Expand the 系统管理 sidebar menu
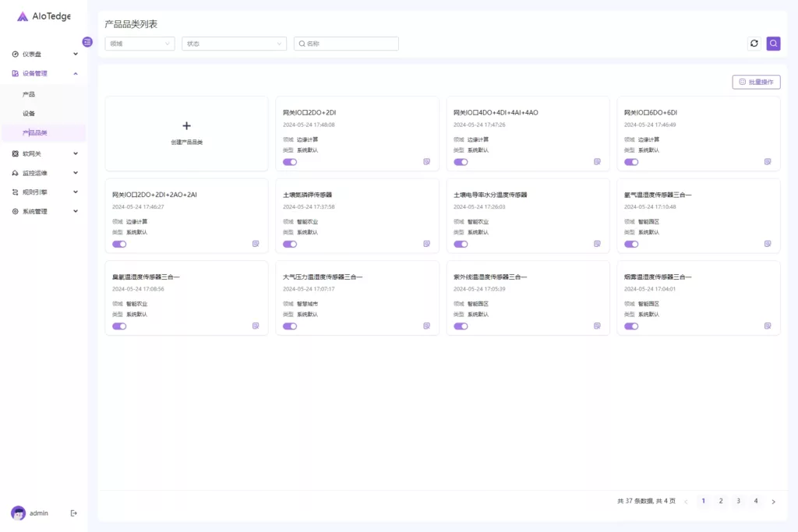The height and width of the screenshot is (532, 798). [x=44, y=211]
